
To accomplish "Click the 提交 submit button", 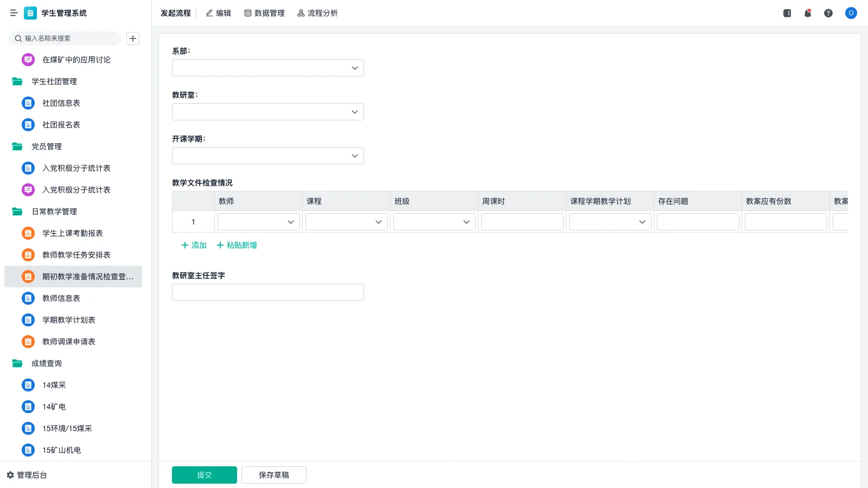I will click(x=205, y=474).
